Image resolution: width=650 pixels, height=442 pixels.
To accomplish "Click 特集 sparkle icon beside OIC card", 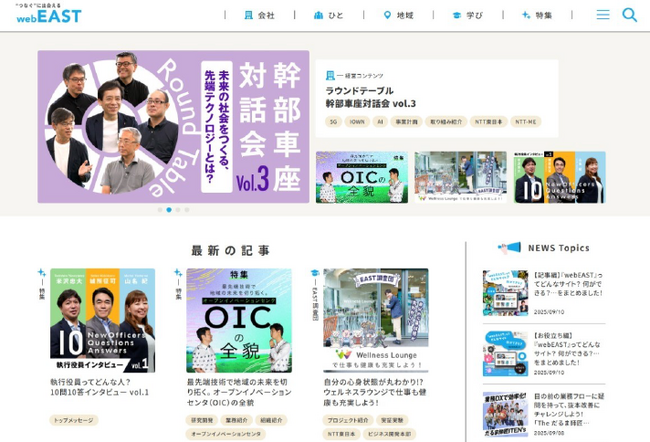I will coord(178,273).
